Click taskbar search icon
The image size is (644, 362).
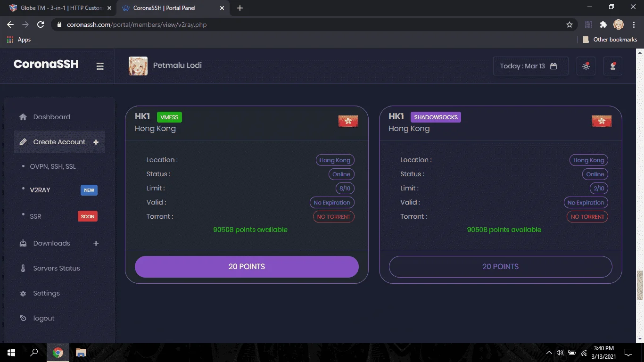pyautogui.click(x=34, y=353)
